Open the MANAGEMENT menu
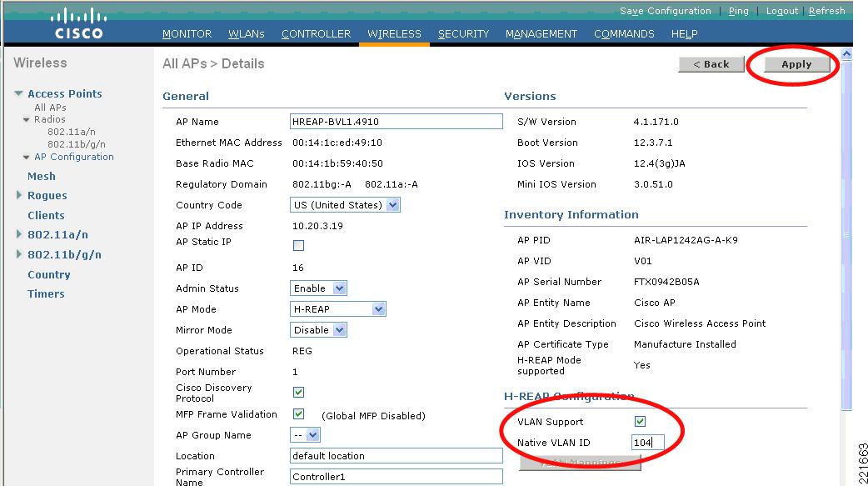Viewport: 868px width, 486px height. point(541,34)
